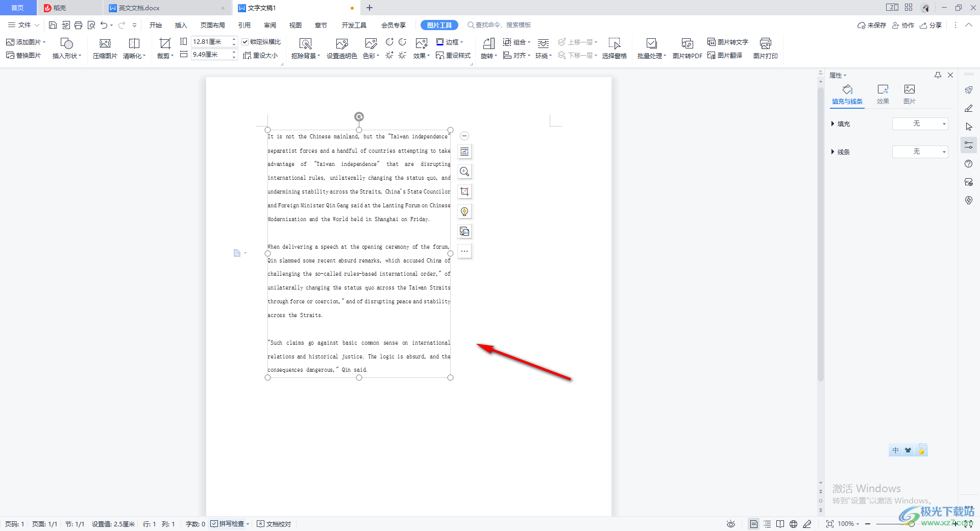Open the Align (对齐) dropdown
Image resolution: width=980 pixels, height=531 pixels.
click(x=517, y=55)
